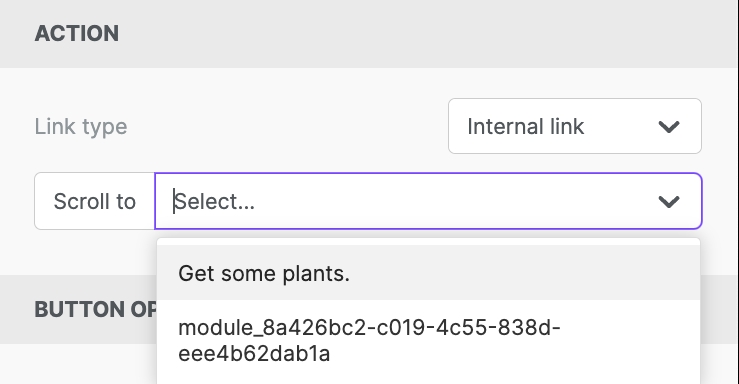The image size is (739, 384).
Task: Click the Scroll to label box
Action: pyautogui.click(x=94, y=201)
